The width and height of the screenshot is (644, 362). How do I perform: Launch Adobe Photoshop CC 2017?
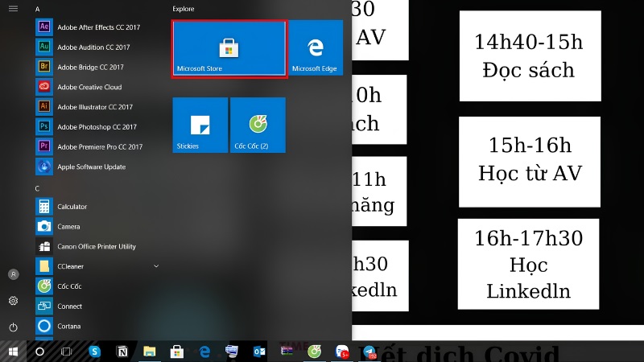[x=97, y=127]
